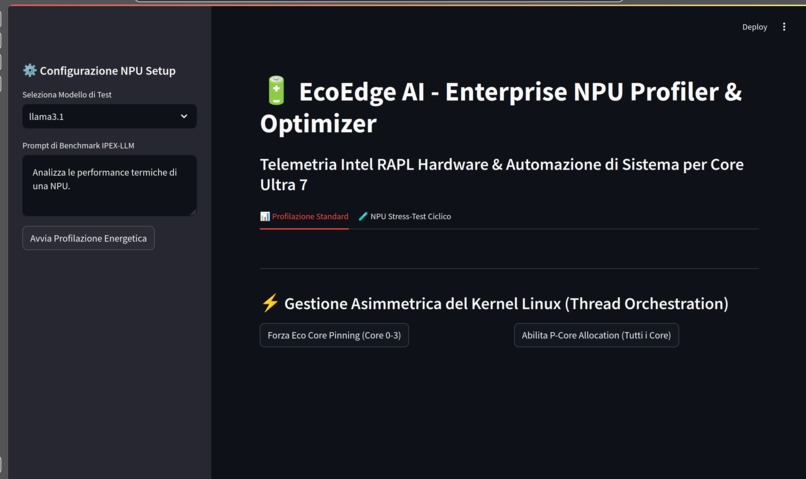Click 'Gestione Asimmetrica del Kernel Linux' heading
Image resolution: width=806 pixels, height=479 pixels.
tap(506, 303)
